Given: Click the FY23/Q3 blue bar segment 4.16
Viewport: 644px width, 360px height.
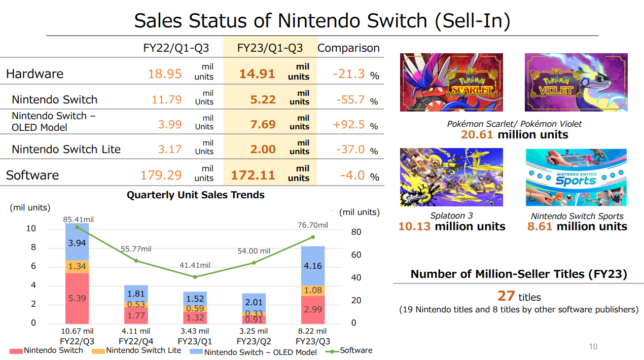Looking at the screenshot, I should 313,266.
